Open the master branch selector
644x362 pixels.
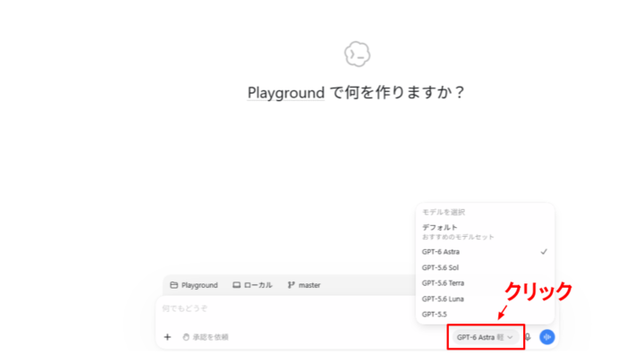click(x=304, y=285)
